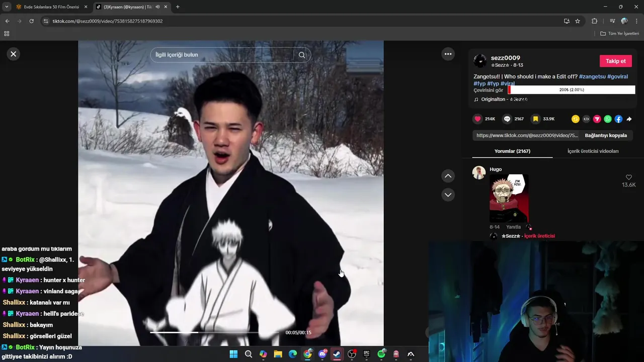Viewport: 644px width, 362px height.
Task: Open the three-dot more options menu
Action: point(448,54)
